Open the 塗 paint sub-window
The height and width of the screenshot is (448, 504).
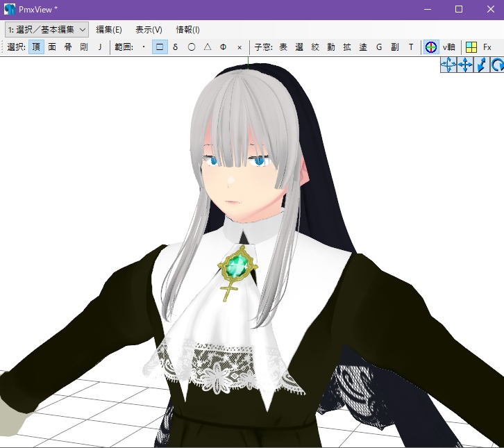363,47
